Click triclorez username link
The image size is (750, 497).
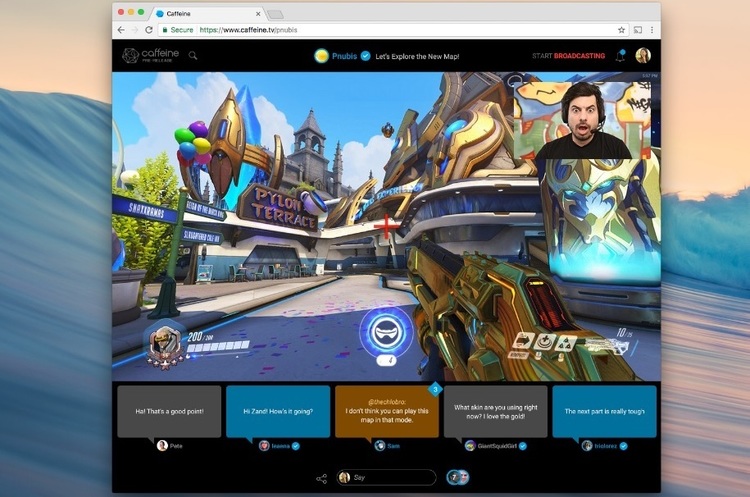[606, 446]
